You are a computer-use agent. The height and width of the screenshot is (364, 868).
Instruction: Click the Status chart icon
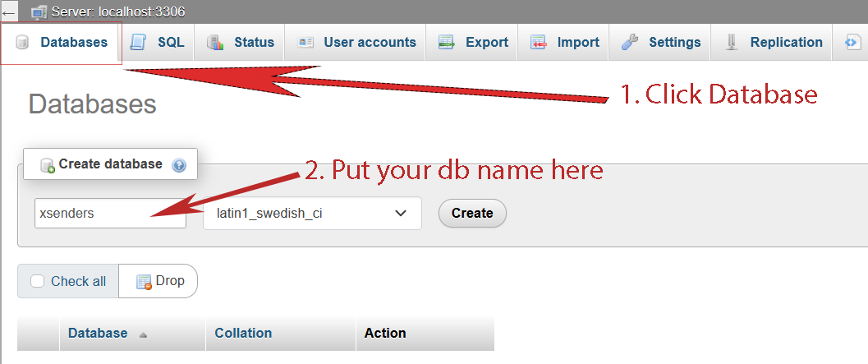point(215,43)
